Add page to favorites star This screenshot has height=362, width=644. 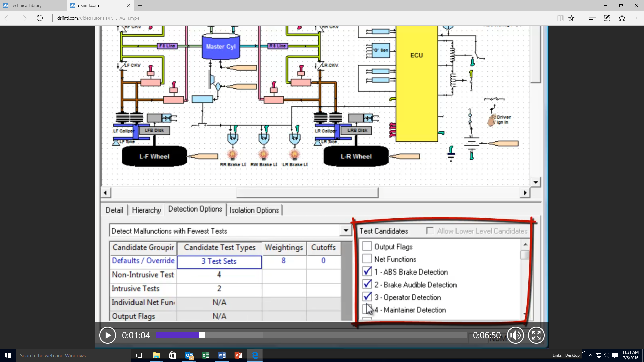click(x=571, y=18)
